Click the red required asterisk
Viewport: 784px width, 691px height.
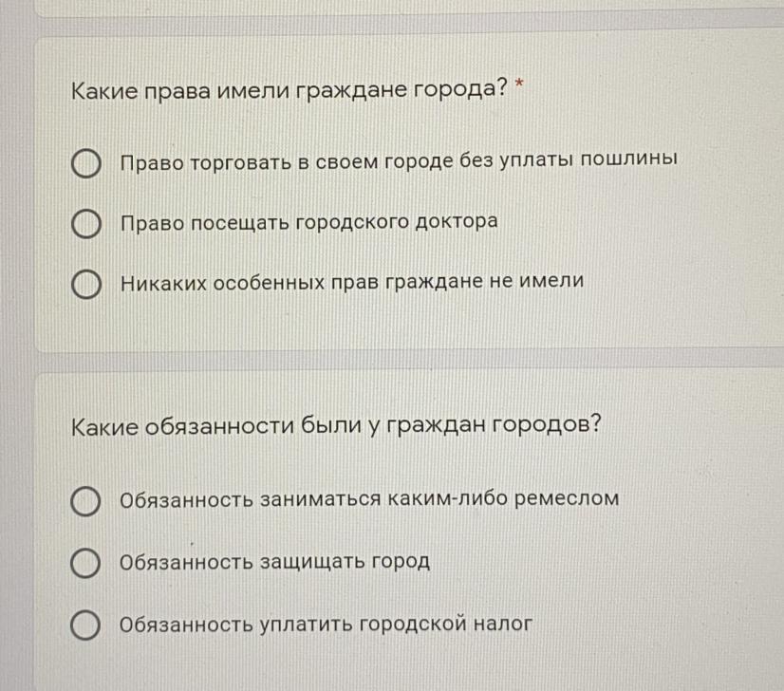pyautogui.click(x=519, y=84)
